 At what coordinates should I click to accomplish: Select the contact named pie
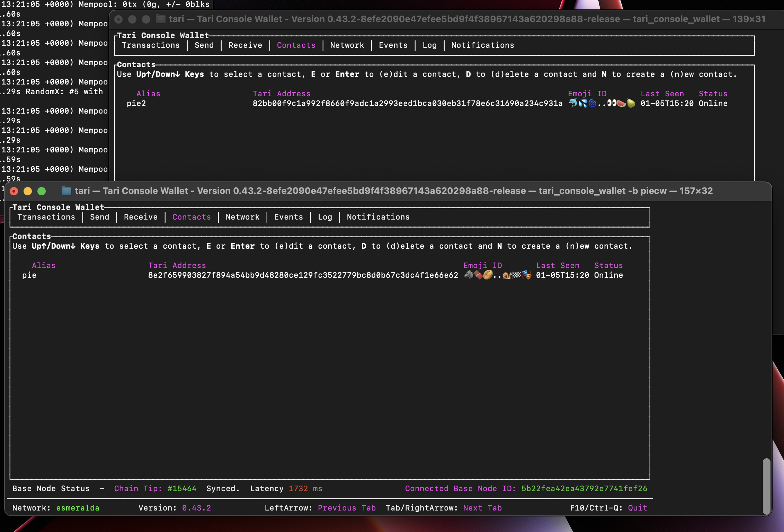(x=29, y=275)
